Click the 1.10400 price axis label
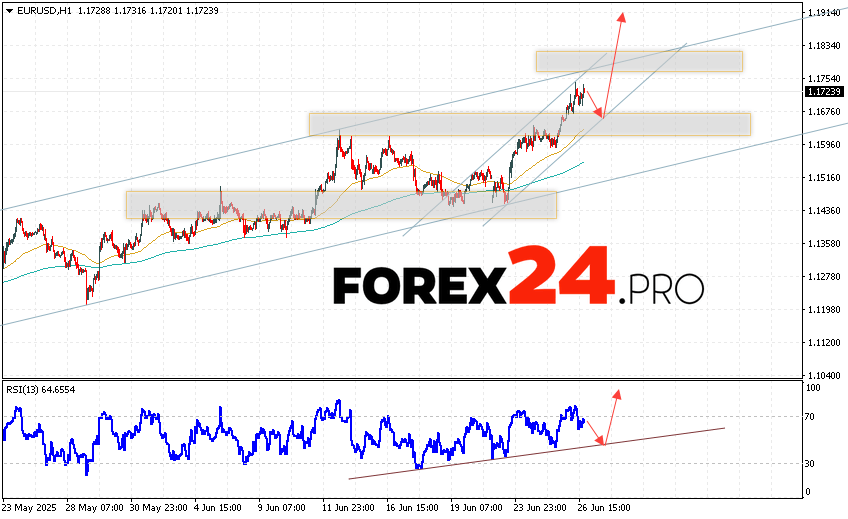 [x=822, y=374]
